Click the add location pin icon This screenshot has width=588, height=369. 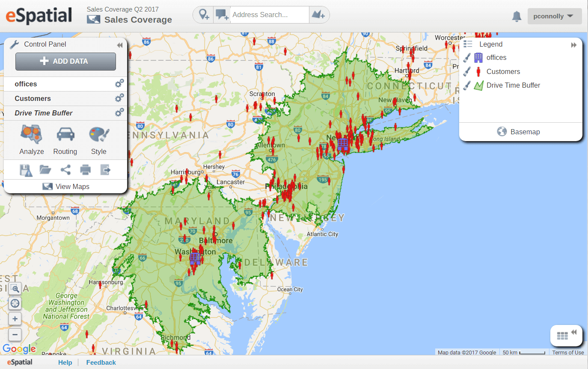204,15
